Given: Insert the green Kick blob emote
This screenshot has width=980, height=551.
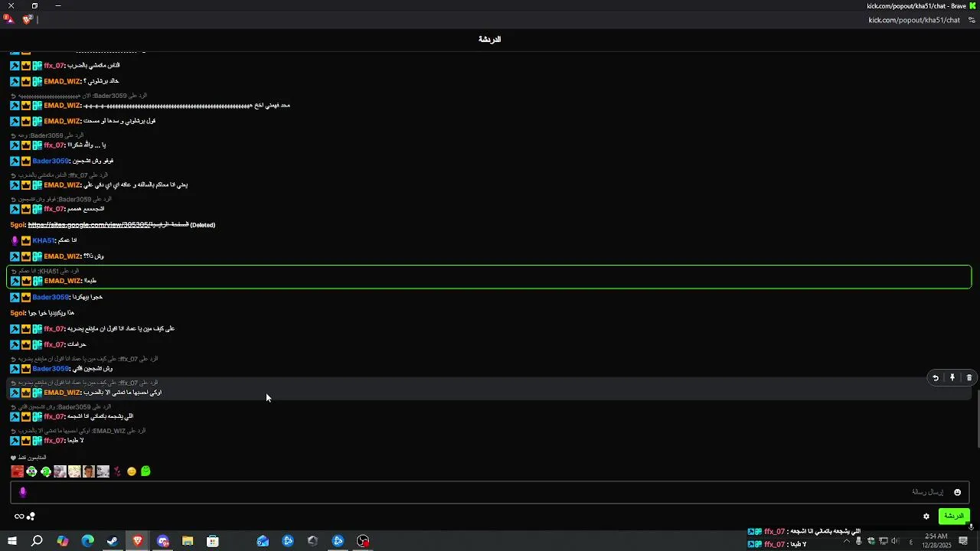Looking at the screenshot, I should coord(145,471).
